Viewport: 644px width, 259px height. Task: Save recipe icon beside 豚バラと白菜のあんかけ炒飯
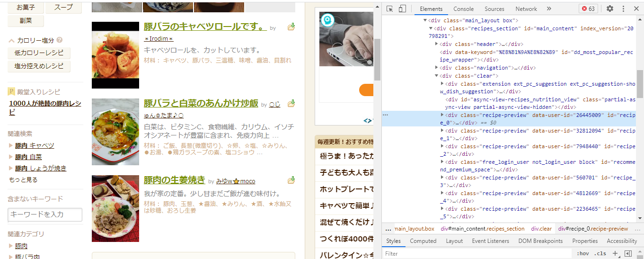291,103
